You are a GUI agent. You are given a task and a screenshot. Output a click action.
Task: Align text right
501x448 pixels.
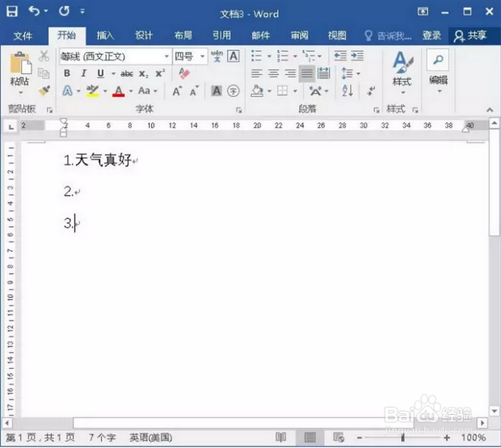pos(290,73)
